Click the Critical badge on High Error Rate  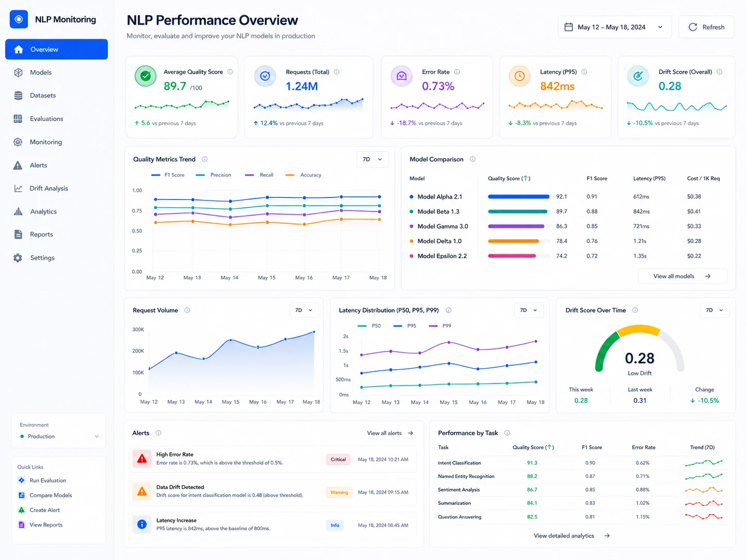point(338,459)
